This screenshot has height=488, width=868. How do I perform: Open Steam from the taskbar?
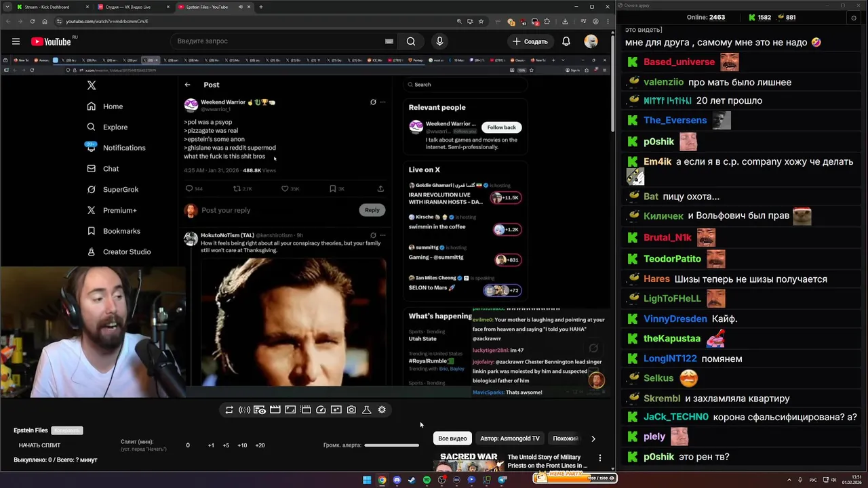[412, 480]
